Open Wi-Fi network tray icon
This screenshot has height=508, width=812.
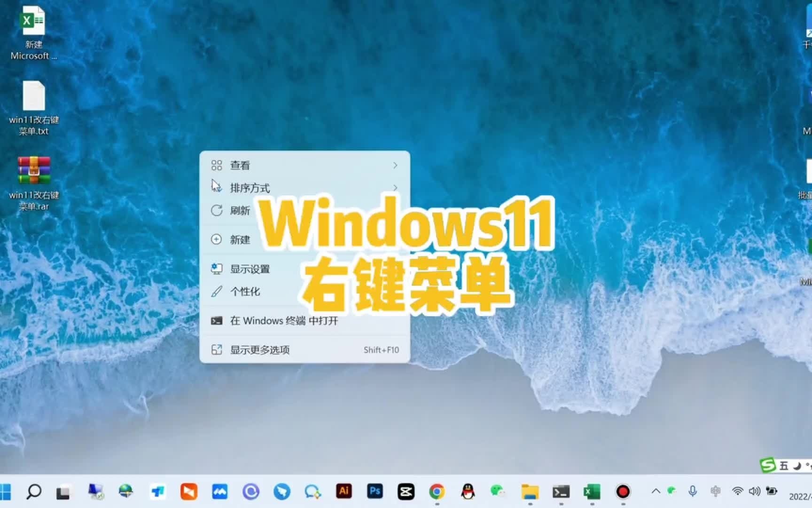(x=738, y=492)
